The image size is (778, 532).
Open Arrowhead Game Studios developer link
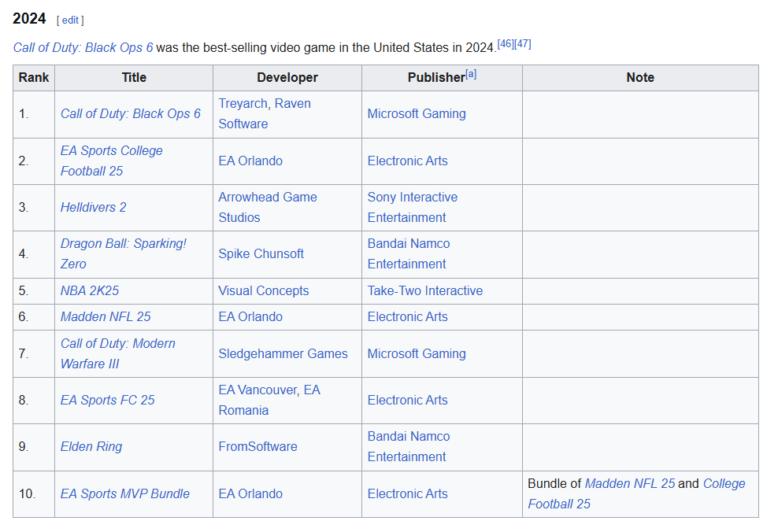point(268,207)
